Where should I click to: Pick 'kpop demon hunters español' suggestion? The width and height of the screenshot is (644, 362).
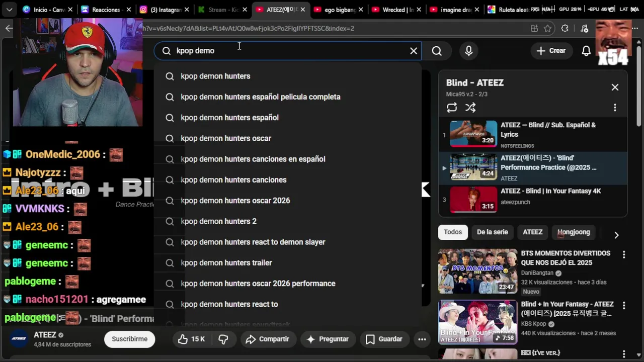pos(287,118)
